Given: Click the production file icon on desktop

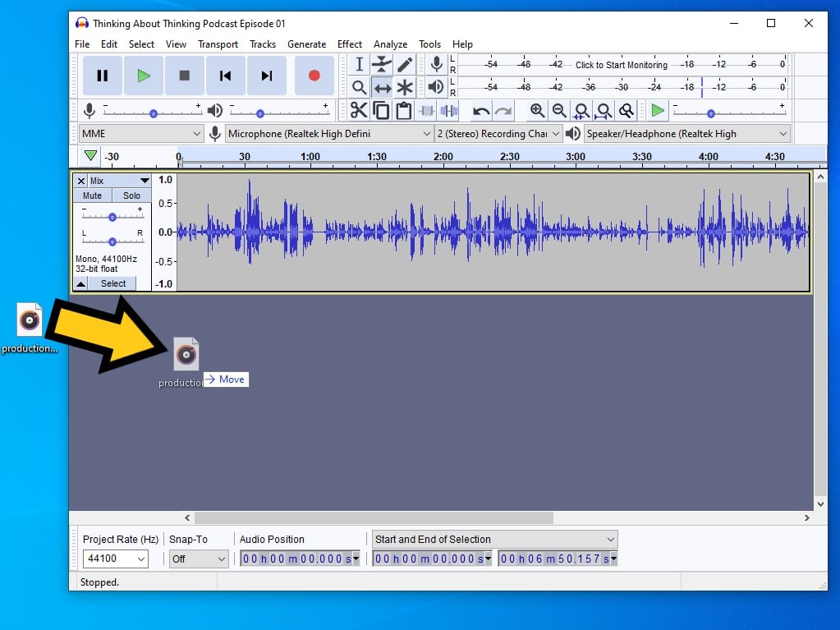Looking at the screenshot, I should click(x=30, y=320).
